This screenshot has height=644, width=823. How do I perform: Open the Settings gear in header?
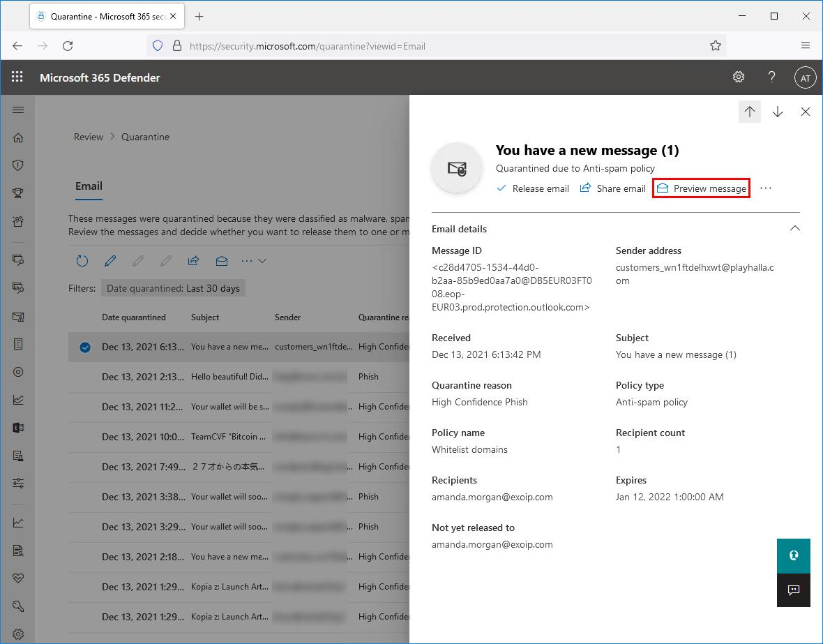(x=739, y=77)
